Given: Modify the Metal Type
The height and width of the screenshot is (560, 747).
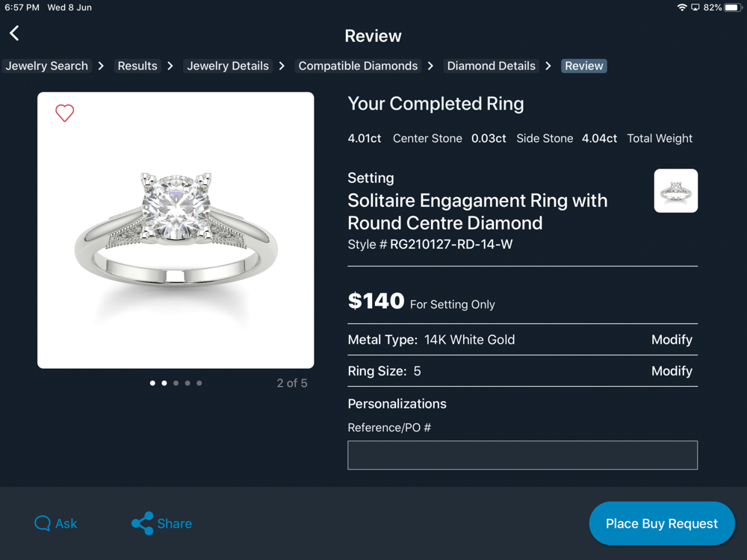Looking at the screenshot, I should click(672, 340).
